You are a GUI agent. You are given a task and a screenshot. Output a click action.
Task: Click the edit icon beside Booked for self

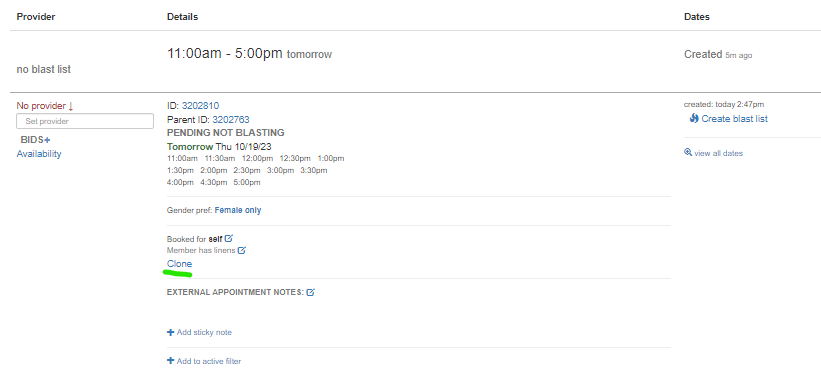point(229,239)
